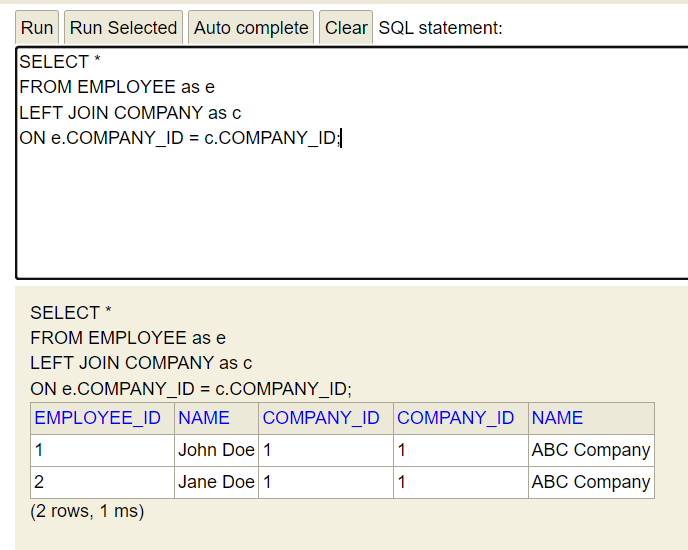Click employee ID 2 cell in second row
Image resolution: width=688 pixels, height=550 pixels.
tap(102, 482)
